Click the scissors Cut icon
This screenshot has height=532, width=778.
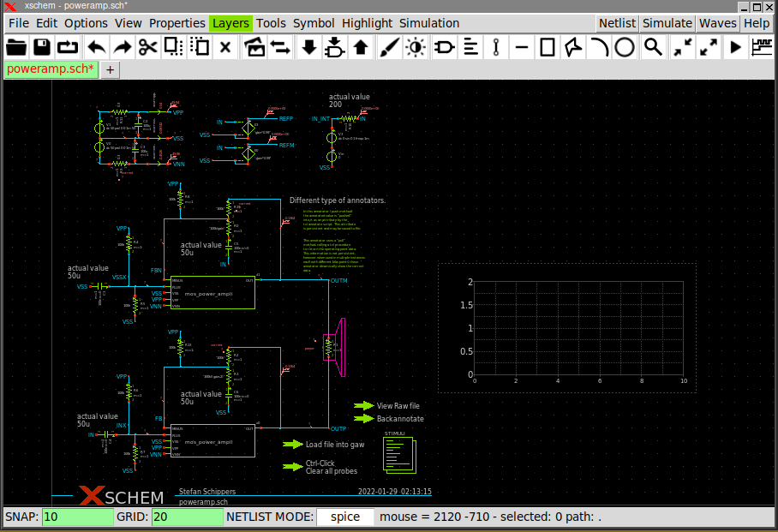(x=149, y=47)
